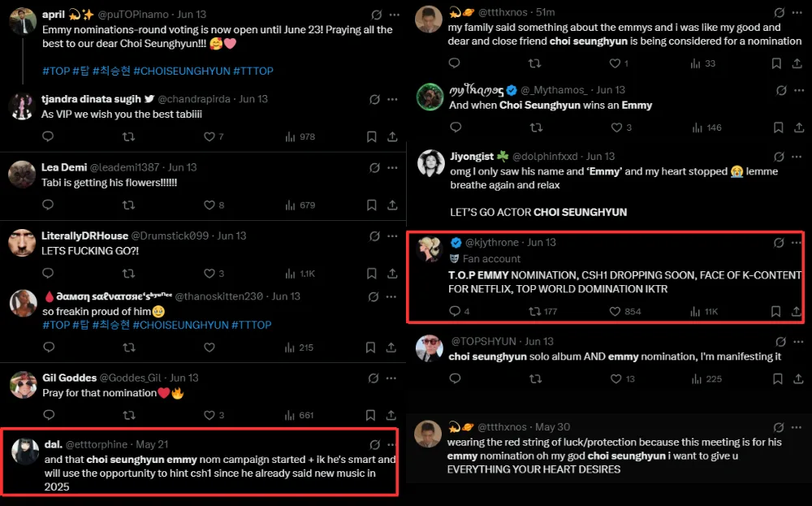Like the @kjythrone tweet with 854 likes
This screenshot has width=812, height=506.
point(615,311)
